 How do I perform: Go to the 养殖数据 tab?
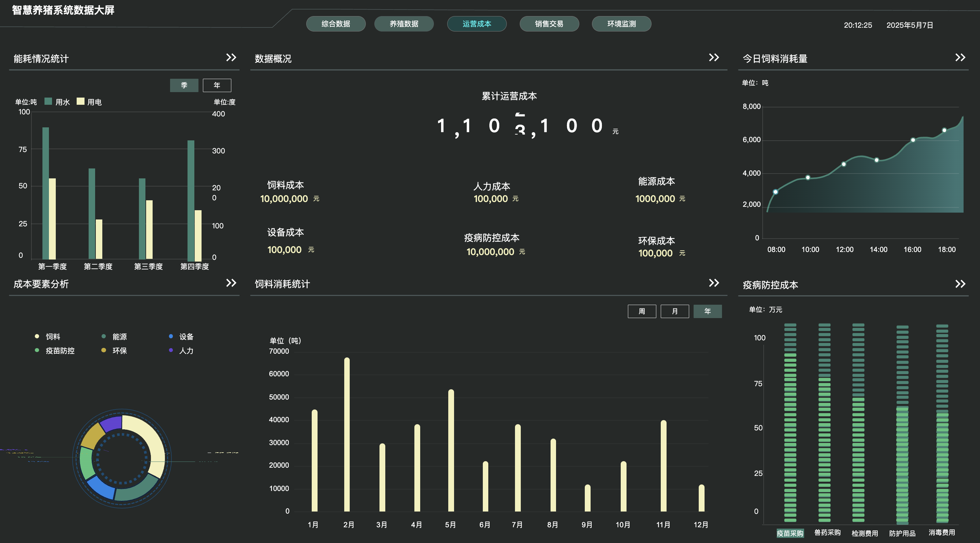tap(404, 24)
